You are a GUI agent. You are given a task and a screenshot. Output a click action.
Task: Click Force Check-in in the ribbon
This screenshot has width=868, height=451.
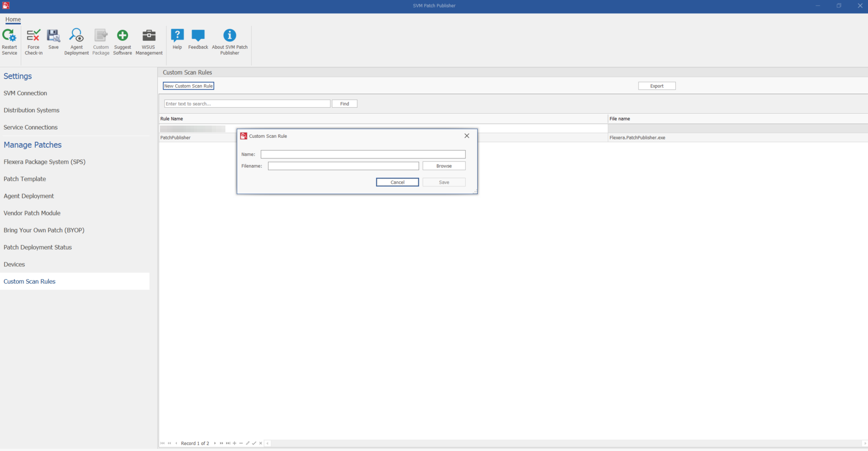[34, 36]
